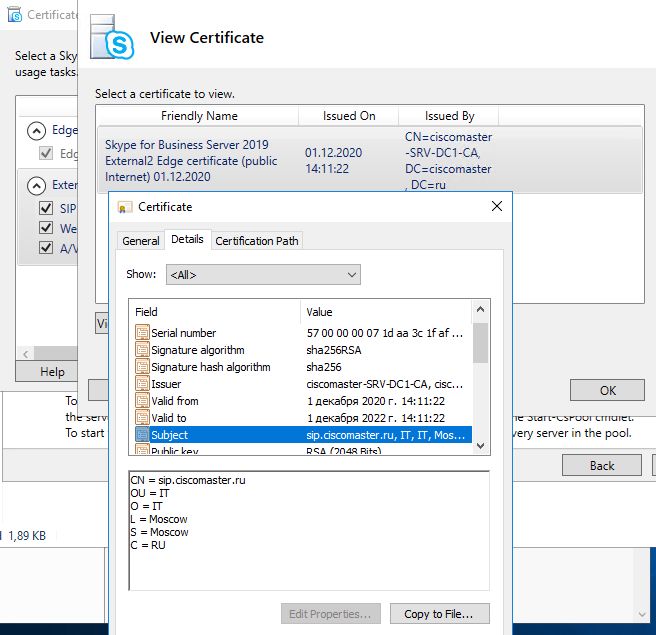The image size is (656, 635).
Task: Select the Valid to row
Action: pyautogui.click(x=303, y=418)
